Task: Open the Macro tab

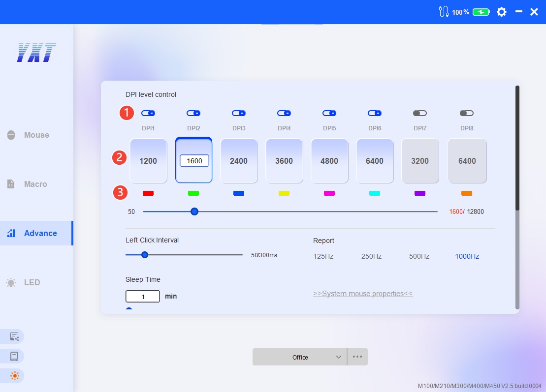Action: coord(35,184)
